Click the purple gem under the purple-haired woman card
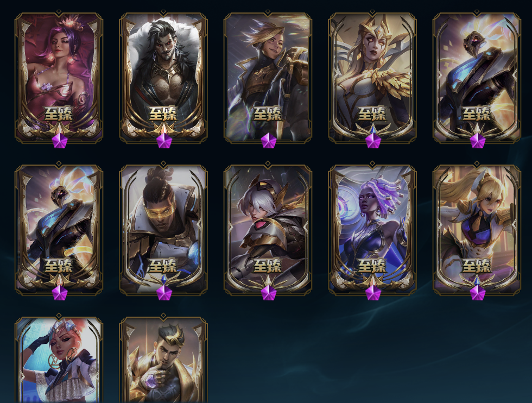The width and height of the screenshot is (532, 403). pos(60,141)
